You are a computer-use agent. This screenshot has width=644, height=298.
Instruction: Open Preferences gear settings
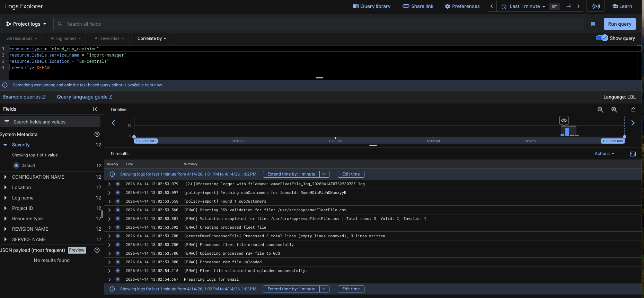(x=462, y=6)
